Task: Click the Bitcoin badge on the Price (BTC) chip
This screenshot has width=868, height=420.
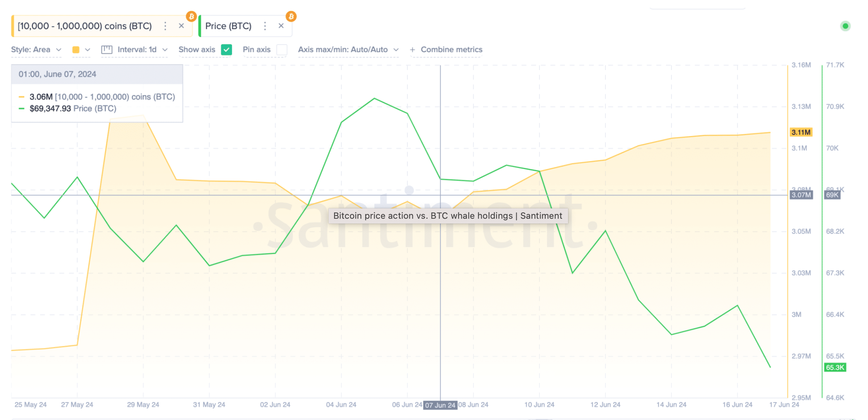Action: click(291, 16)
